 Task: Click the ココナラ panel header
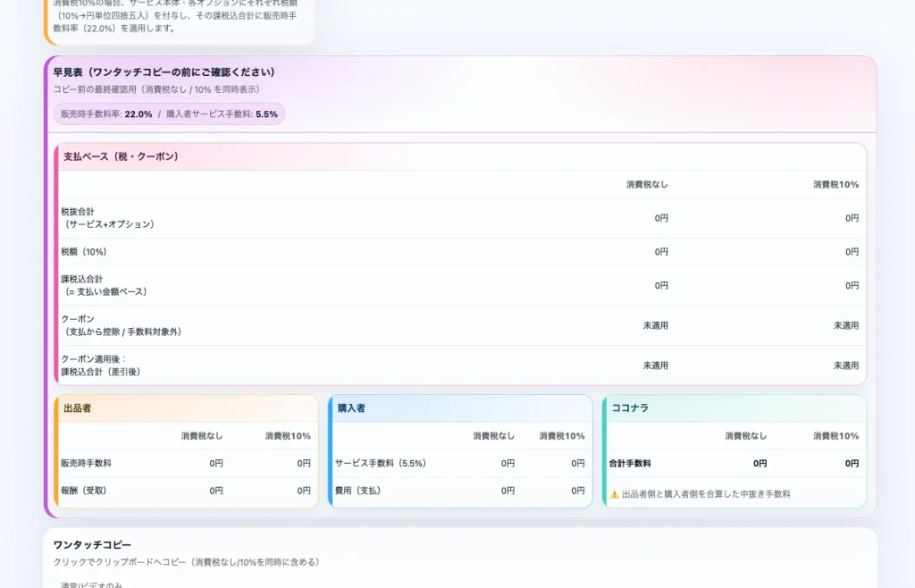[628, 407]
